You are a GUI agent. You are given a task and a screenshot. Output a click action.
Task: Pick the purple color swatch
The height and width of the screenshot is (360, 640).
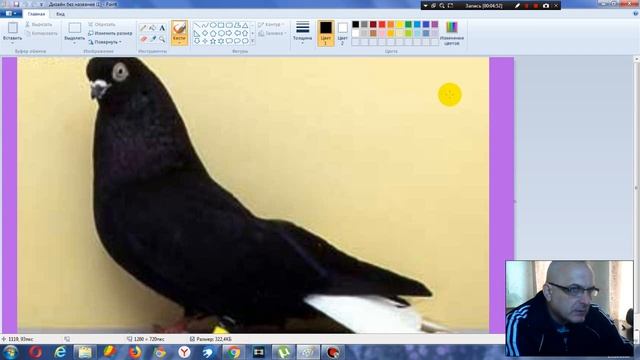pos(435,24)
